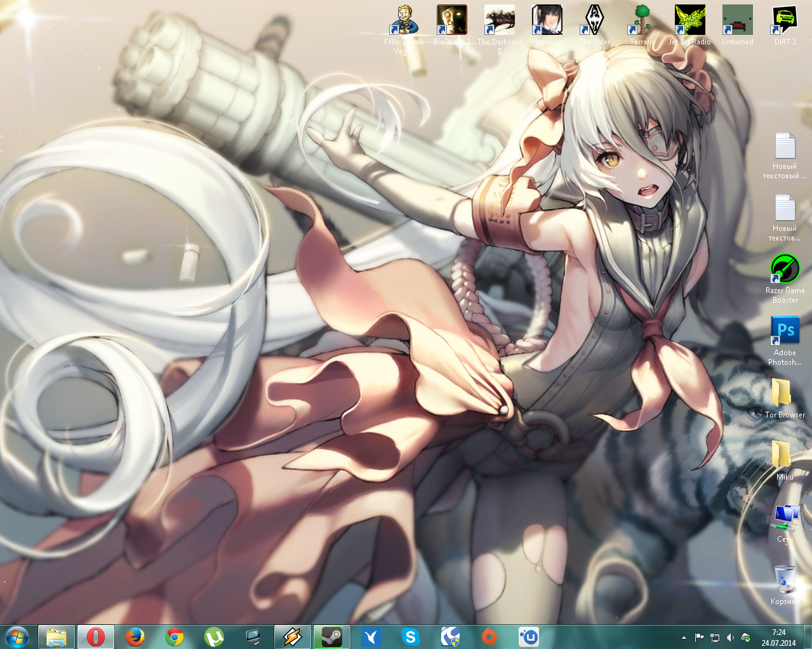
Task: Click the Razer Game Booster shortcut
Action: pyautogui.click(x=785, y=279)
